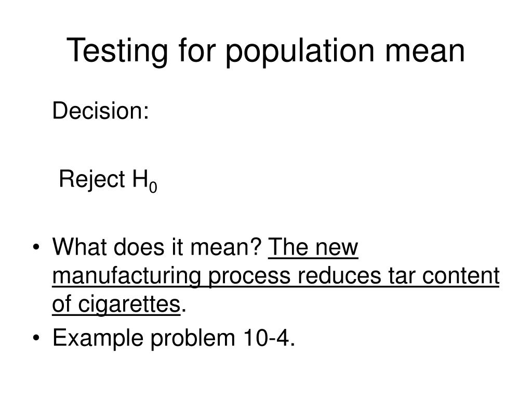Select the "Decision:" heading text
The width and height of the screenshot is (532, 399).
(x=100, y=111)
